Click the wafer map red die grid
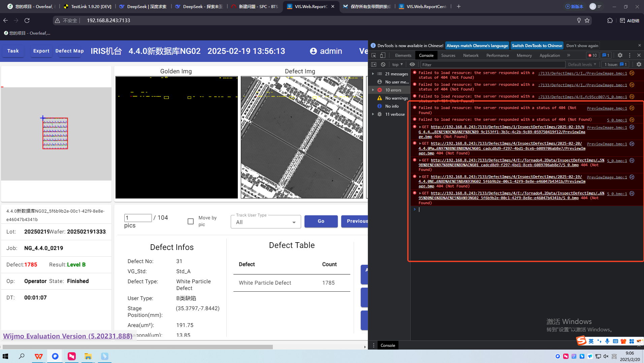The image size is (644, 363). 55,133
